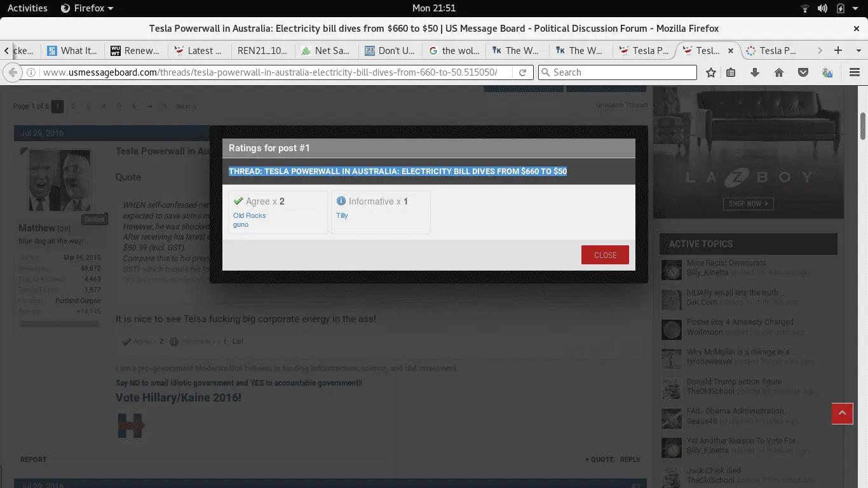
Task: Switch to the 'Net Sa...' tab
Action: point(325,50)
